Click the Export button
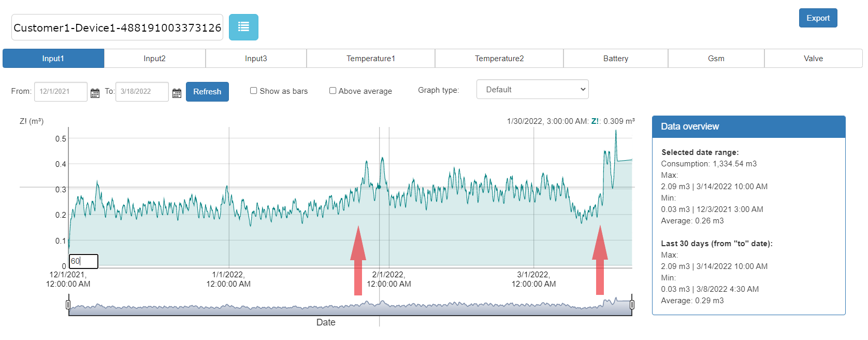Image resolution: width=868 pixels, height=340 pixels. pos(818,18)
